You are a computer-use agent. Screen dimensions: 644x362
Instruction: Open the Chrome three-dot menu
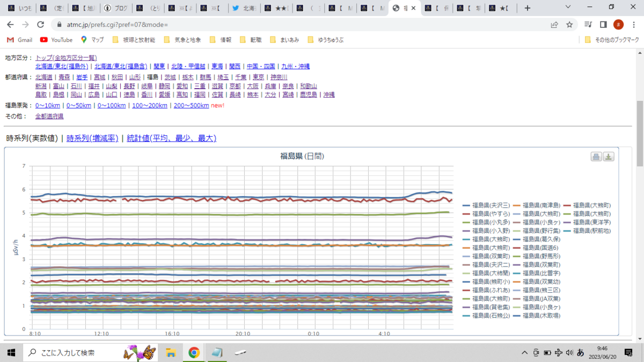pos(634,25)
